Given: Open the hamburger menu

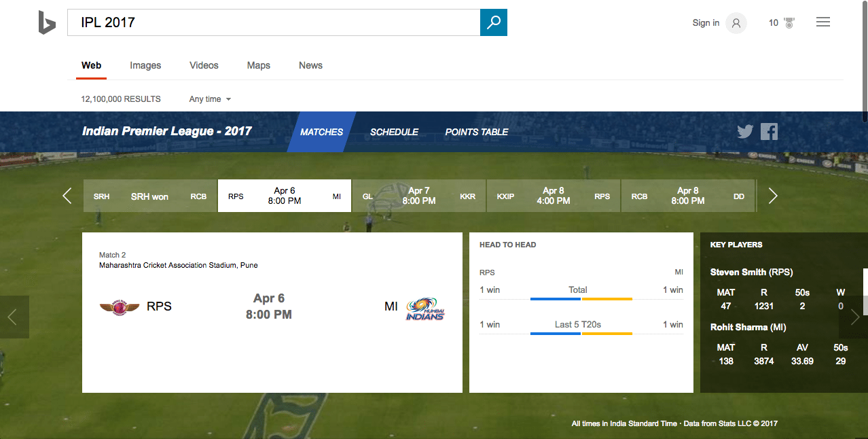Looking at the screenshot, I should (x=823, y=22).
